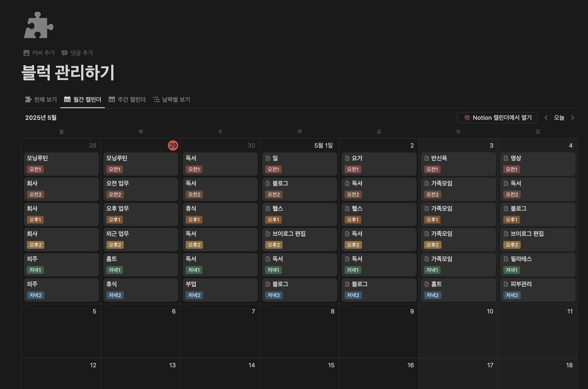
Task: Click page icon next to 헬스 on May 2
Action: pyautogui.click(x=347, y=209)
